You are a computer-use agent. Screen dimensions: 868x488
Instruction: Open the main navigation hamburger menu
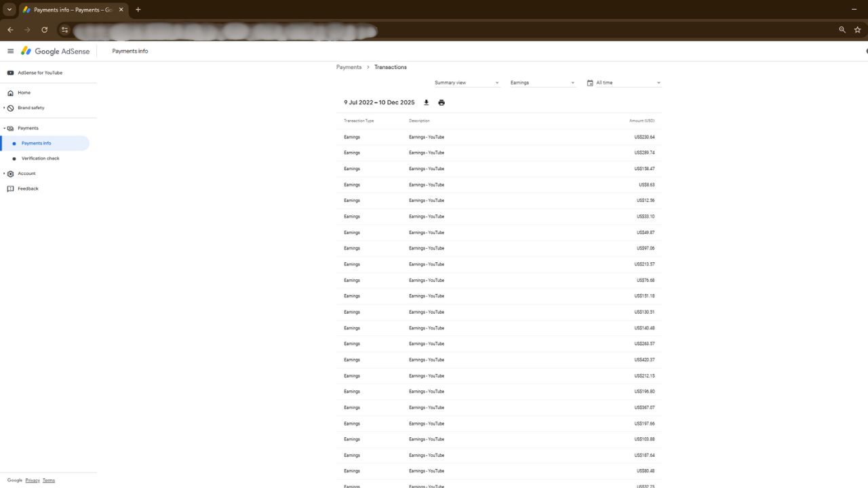click(x=11, y=51)
